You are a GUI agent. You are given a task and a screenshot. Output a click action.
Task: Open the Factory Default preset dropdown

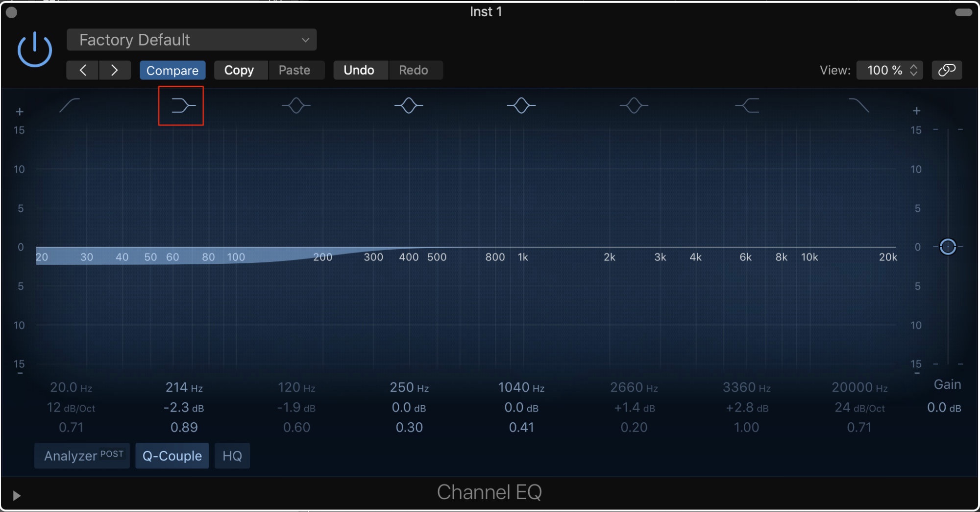coord(192,40)
